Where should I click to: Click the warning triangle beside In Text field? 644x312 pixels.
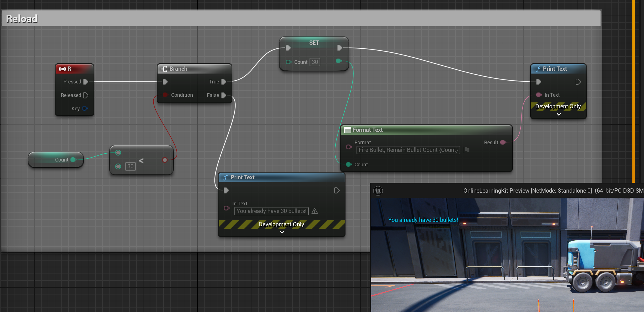click(315, 211)
